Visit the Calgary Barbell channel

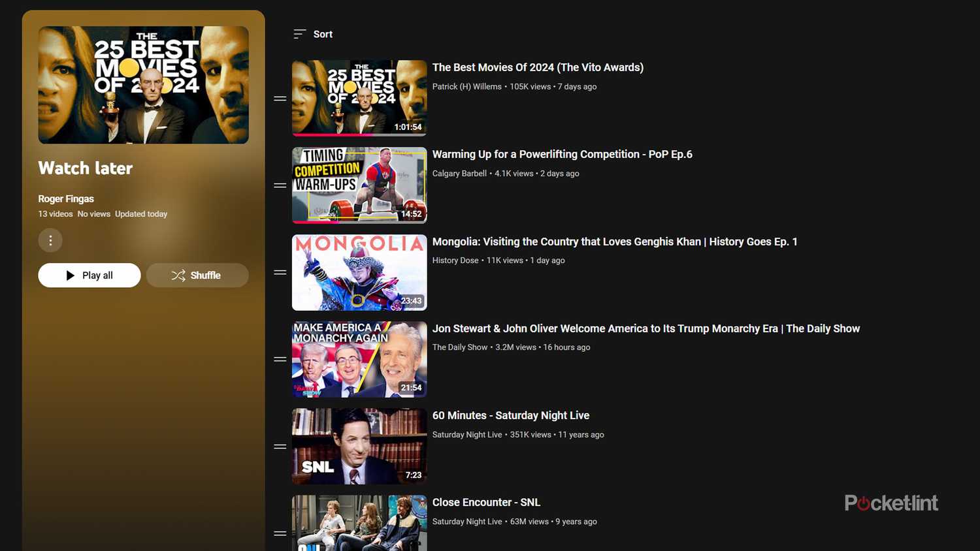pos(459,173)
